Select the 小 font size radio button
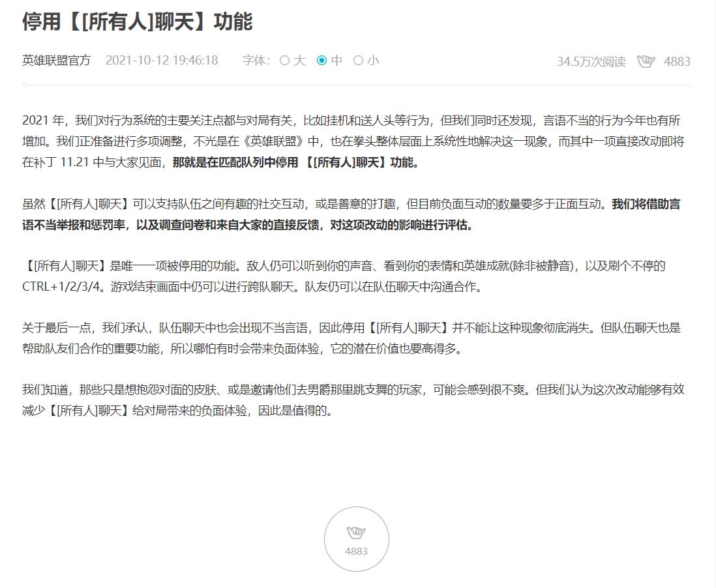The width and height of the screenshot is (716, 588). 359,60
